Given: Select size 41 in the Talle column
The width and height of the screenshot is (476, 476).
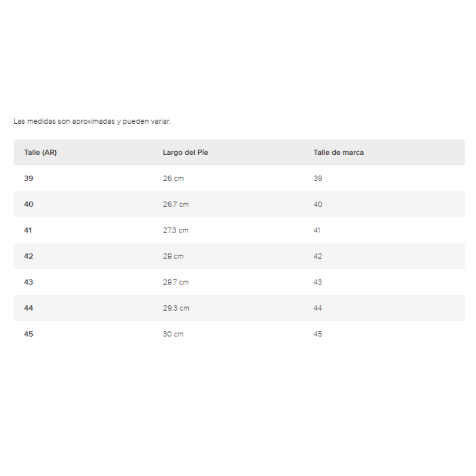Looking at the screenshot, I should click(x=28, y=230).
